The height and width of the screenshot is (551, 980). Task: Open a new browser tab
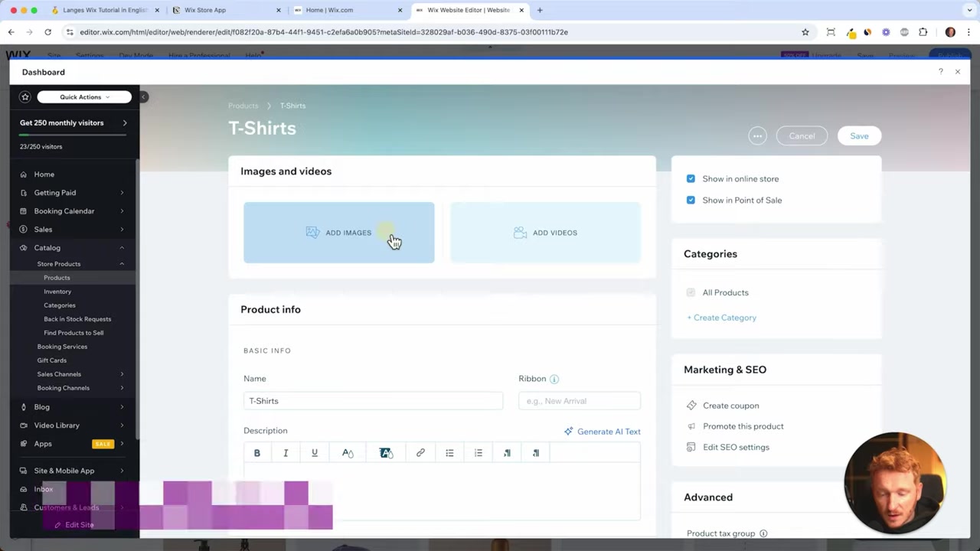pos(540,11)
